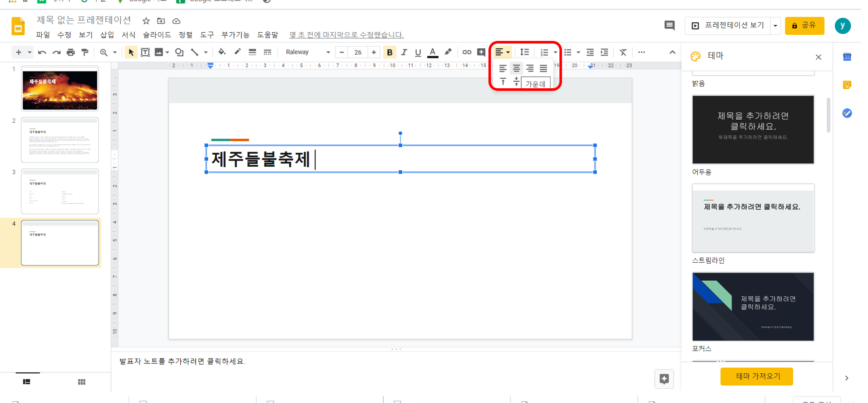Click the New slide plus button
The image size is (868, 403).
point(18,52)
